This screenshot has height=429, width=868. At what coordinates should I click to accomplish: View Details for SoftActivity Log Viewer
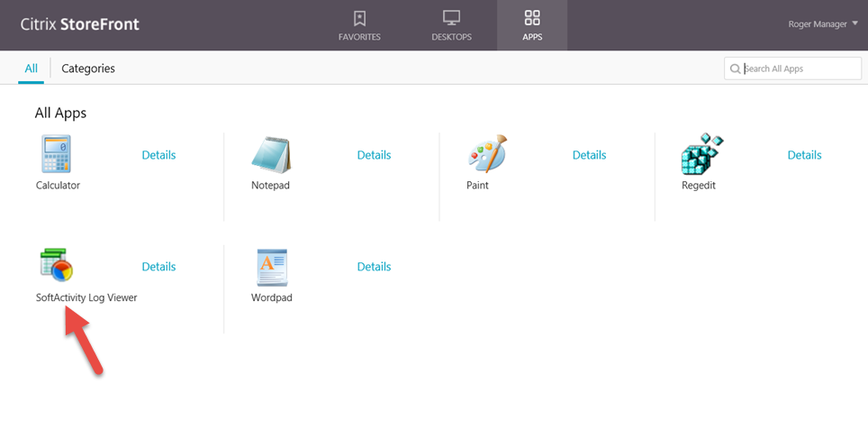pyautogui.click(x=158, y=267)
